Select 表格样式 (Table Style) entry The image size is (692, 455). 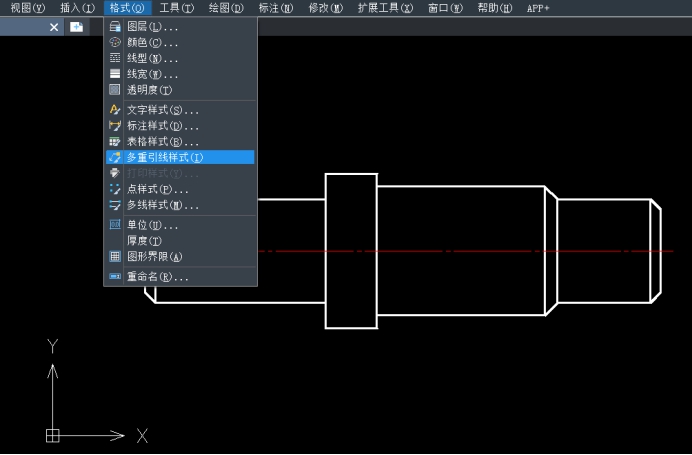(162, 142)
